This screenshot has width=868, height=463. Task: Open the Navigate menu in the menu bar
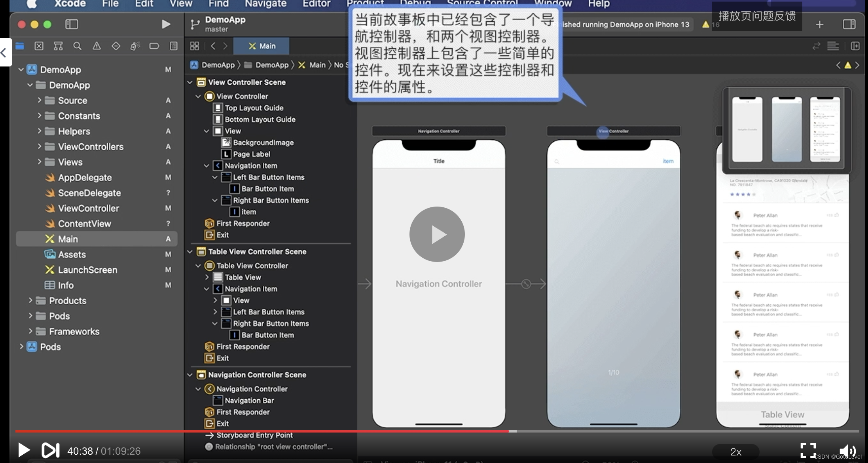265,4
